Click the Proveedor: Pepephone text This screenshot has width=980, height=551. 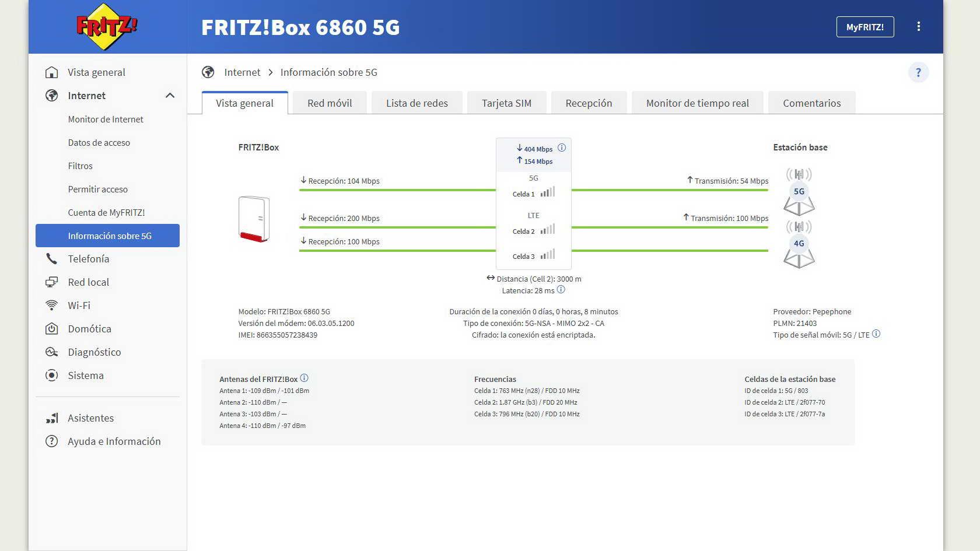pyautogui.click(x=812, y=311)
